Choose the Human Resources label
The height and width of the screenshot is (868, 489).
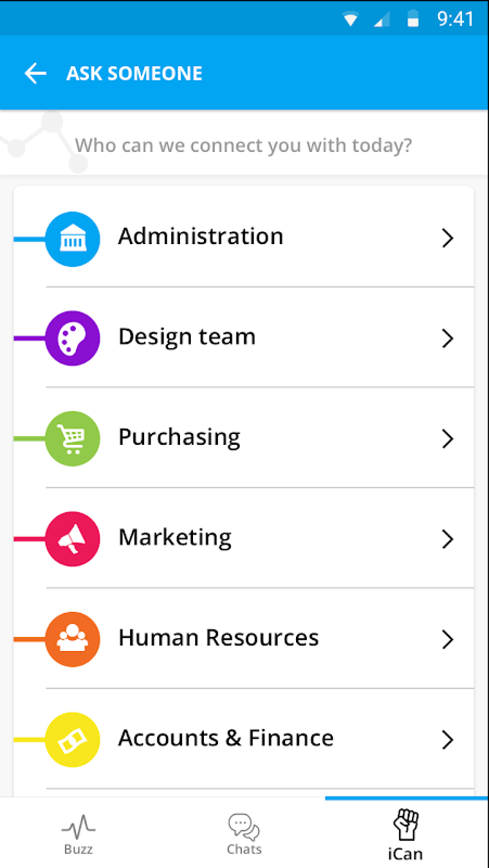click(x=219, y=638)
